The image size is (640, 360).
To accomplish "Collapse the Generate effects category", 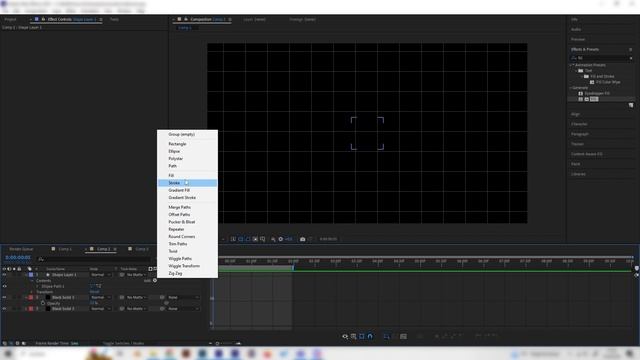I will pyautogui.click(x=571, y=88).
